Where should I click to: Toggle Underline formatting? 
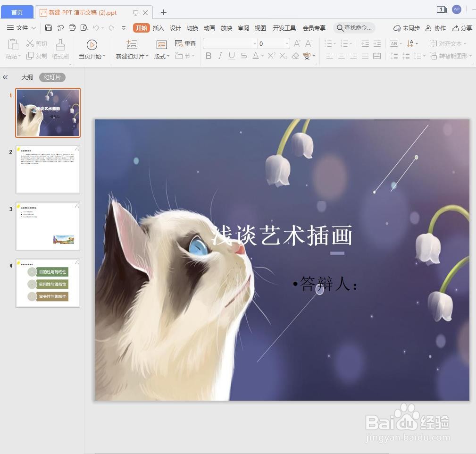click(232, 56)
